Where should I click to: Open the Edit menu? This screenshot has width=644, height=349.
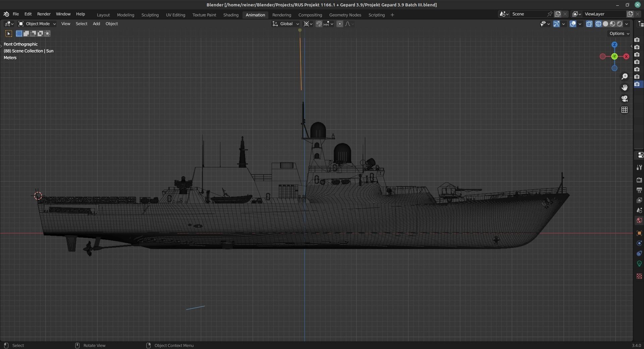pyautogui.click(x=28, y=14)
